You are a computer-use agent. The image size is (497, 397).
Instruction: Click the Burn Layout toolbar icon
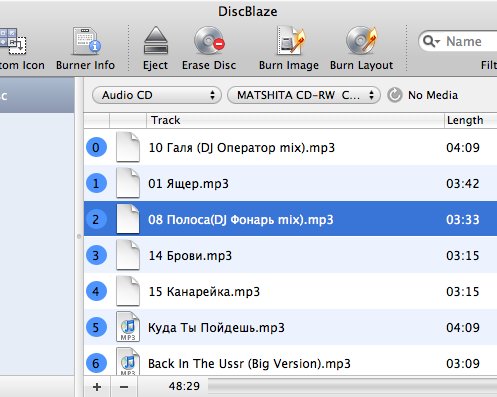click(x=362, y=41)
